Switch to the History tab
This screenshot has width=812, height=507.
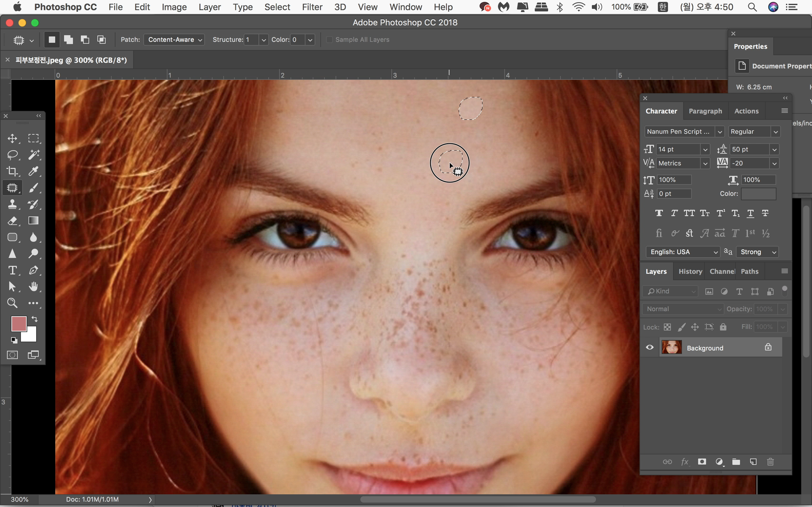(690, 271)
